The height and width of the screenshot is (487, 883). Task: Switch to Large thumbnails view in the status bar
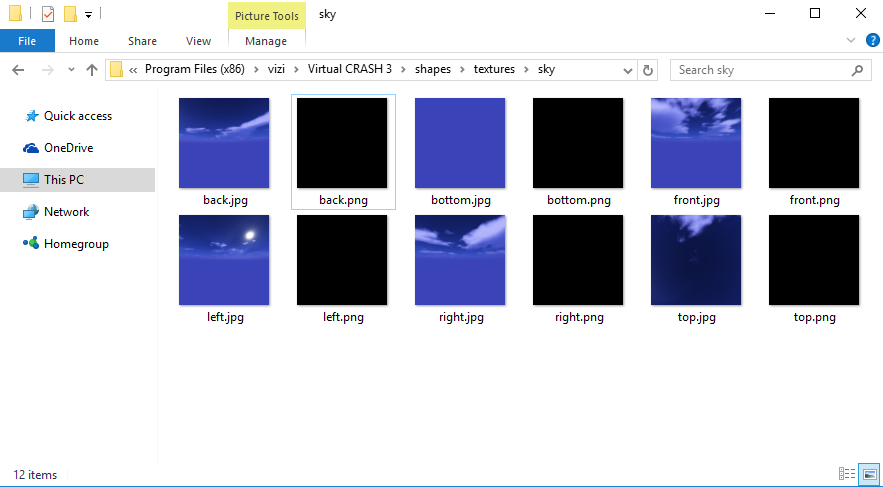[869, 475]
